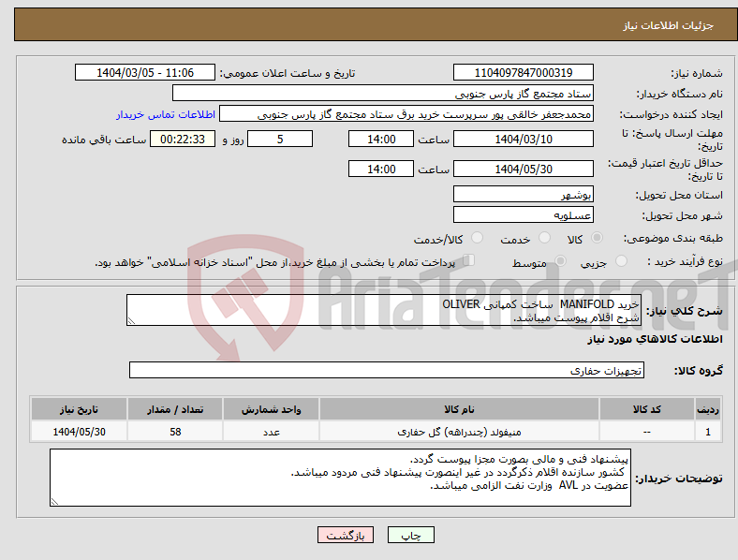Click the price validity date 1404/05/30 field
This screenshot has width=738, height=560.
[x=523, y=169]
